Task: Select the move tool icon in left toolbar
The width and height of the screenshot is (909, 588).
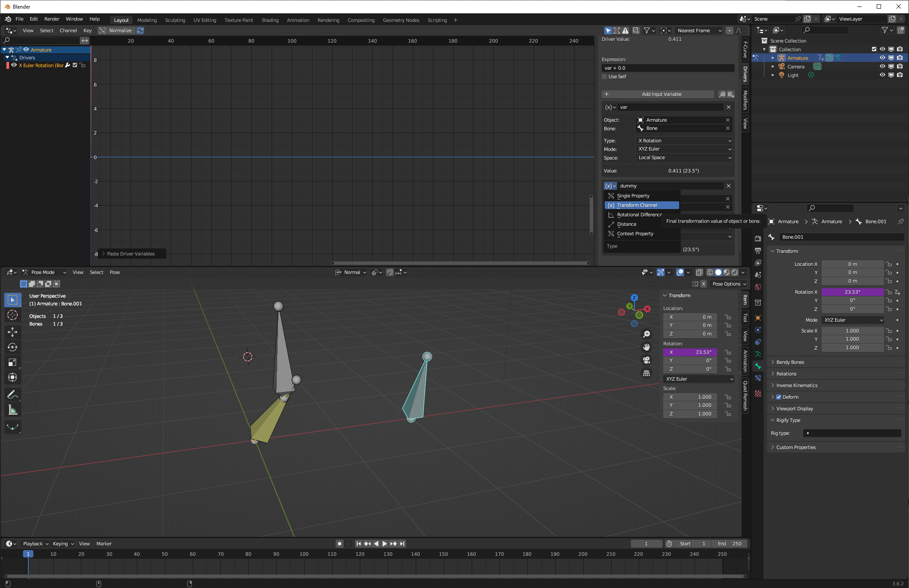Action: pos(12,330)
